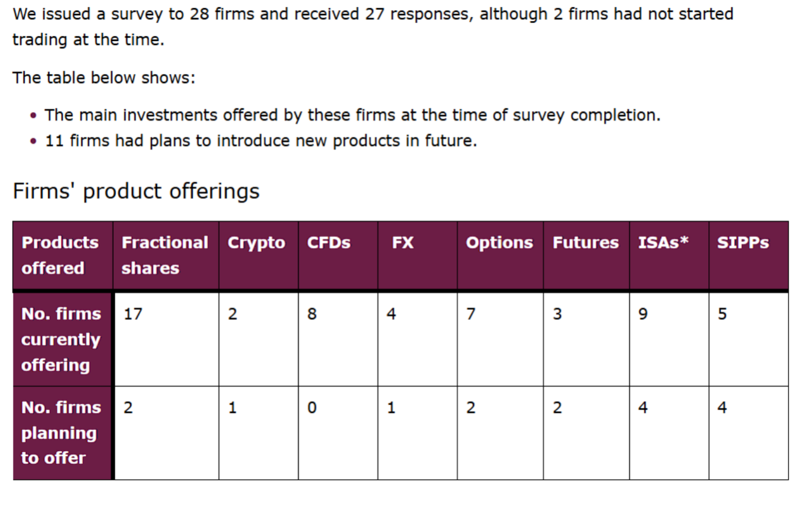Select the "FX" column header
Image resolution: width=812 pixels, height=510 pixels.
[x=403, y=243]
